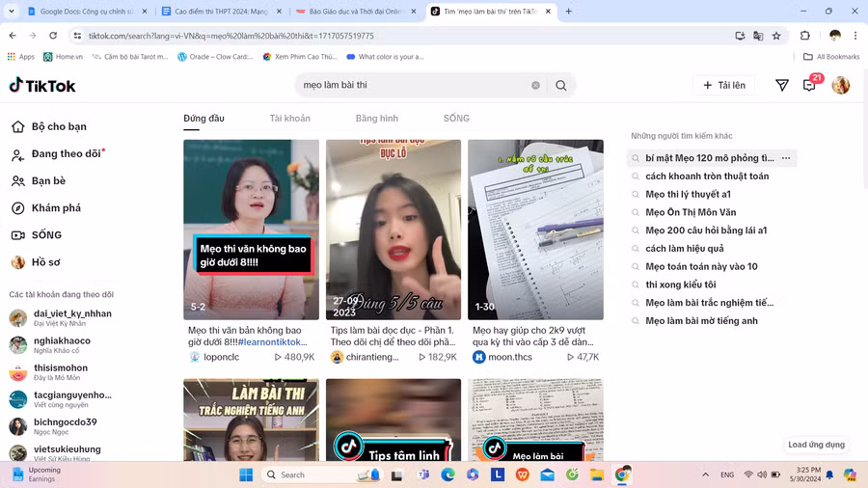
Task: Open the TikTok messages funnel icon
Action: (x=781, y=85)
